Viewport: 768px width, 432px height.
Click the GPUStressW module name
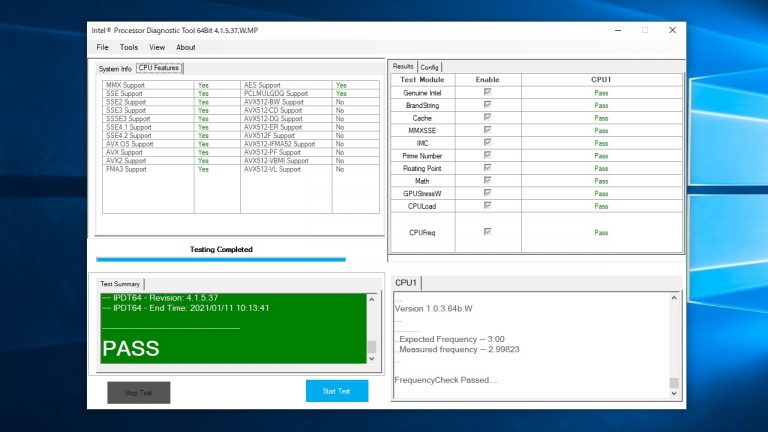click(x=422, y=194)
